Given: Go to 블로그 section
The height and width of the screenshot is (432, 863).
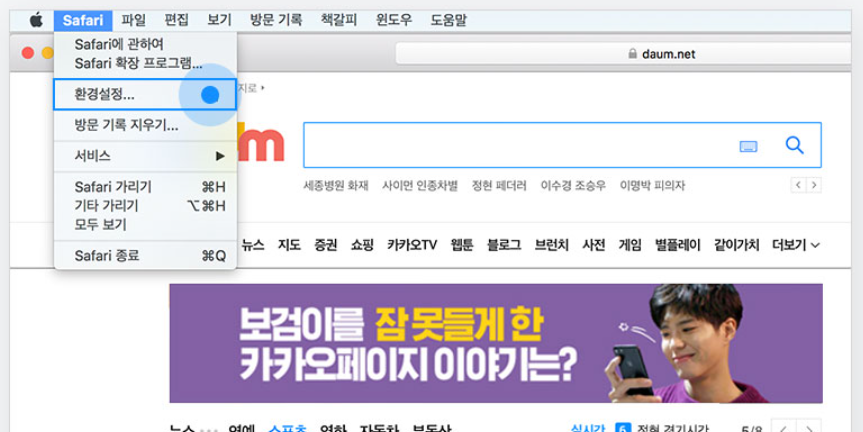Looking at the screenshot, I should click(x=504, y=245).
